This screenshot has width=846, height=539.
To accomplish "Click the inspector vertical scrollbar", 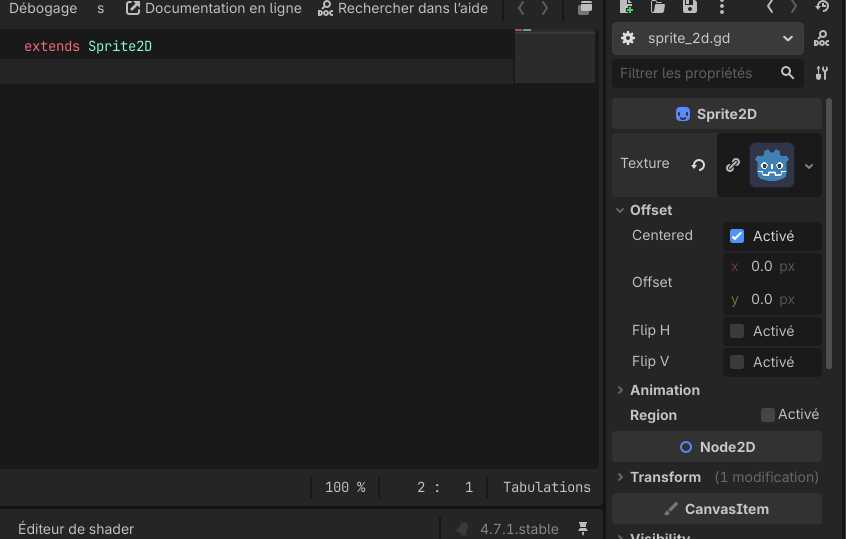I will point(829,233).
